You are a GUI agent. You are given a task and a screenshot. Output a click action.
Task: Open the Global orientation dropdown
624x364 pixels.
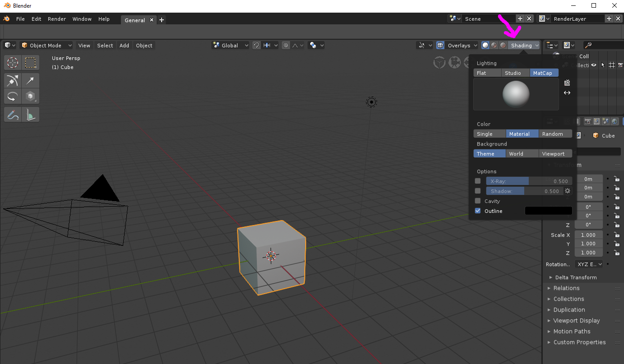coord(230,45)
